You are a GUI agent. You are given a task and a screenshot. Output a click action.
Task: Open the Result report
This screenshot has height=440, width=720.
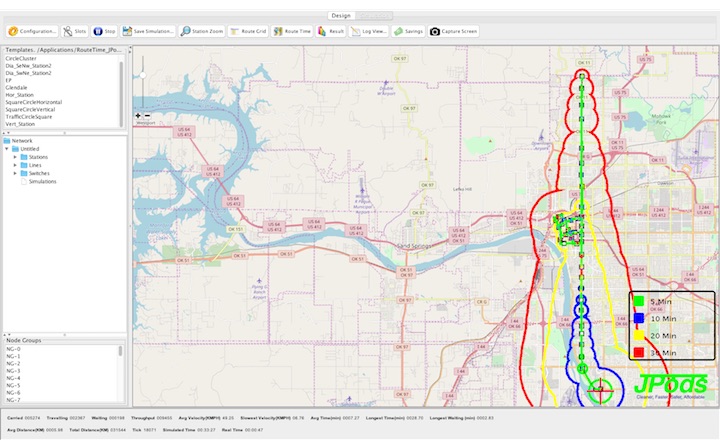[331, 31]
